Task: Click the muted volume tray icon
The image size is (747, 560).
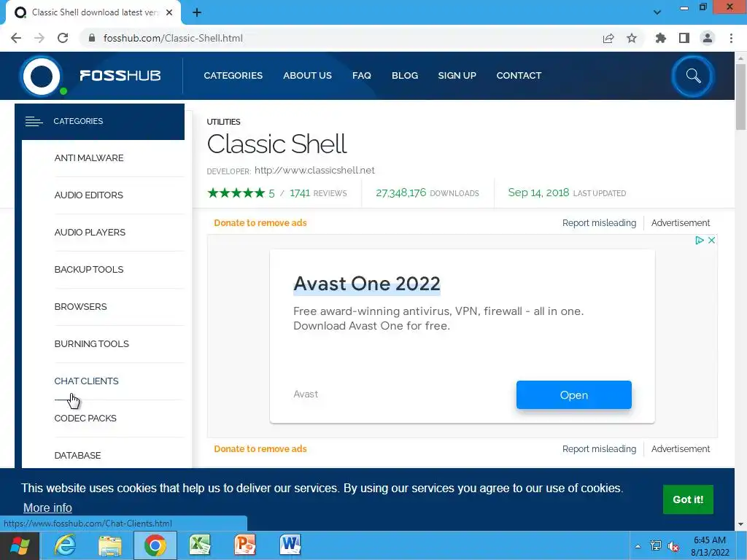Action: (673, 546)
